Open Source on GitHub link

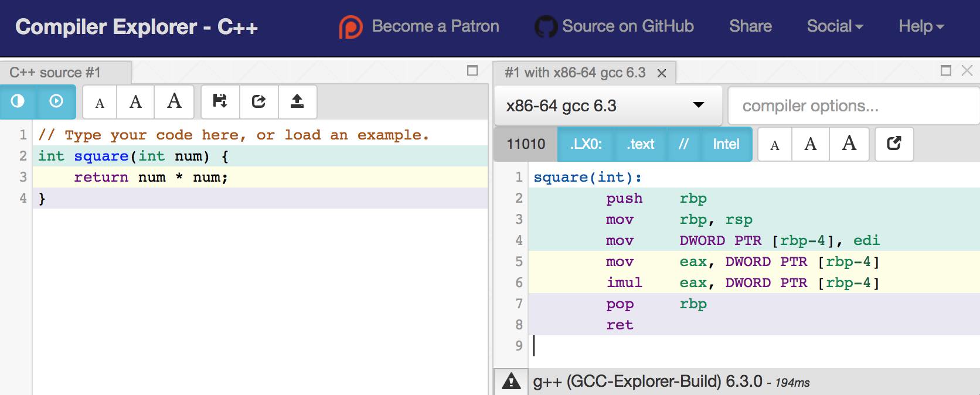(x=628, y=26)
